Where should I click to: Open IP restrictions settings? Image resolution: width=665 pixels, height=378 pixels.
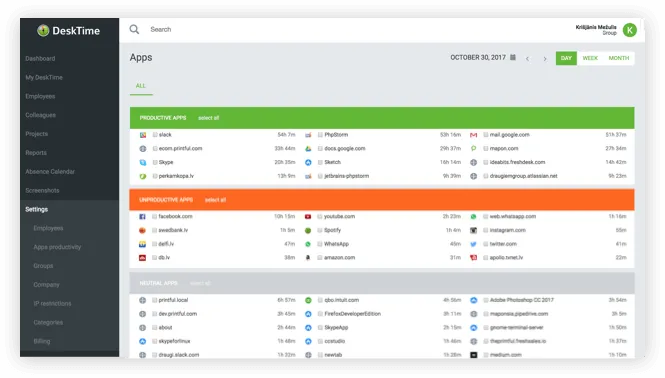tap(53, 303)
